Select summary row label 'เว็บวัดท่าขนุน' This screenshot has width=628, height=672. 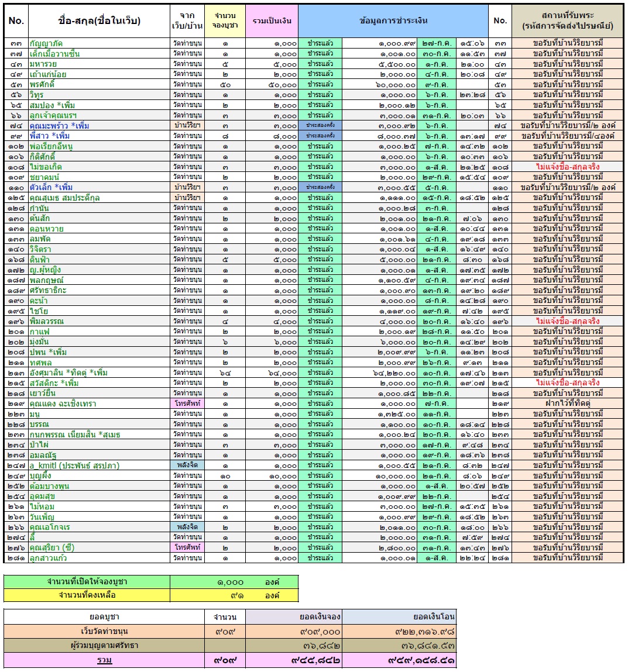104,631
